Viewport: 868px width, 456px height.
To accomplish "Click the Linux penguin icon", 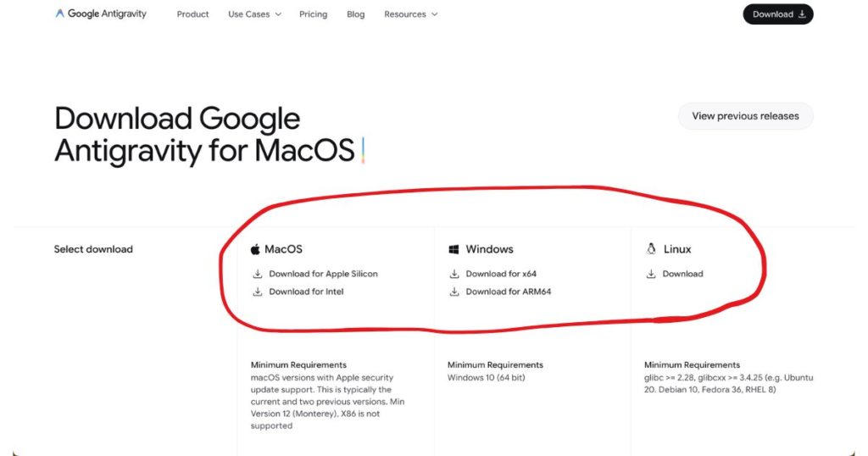I will tap(651, 249).
